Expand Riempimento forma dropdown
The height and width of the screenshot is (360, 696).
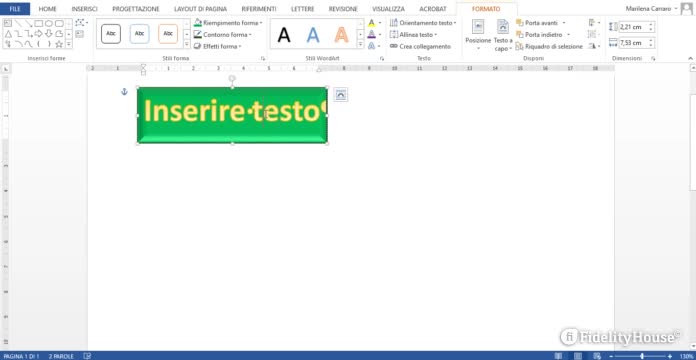(x=229, y=23)
